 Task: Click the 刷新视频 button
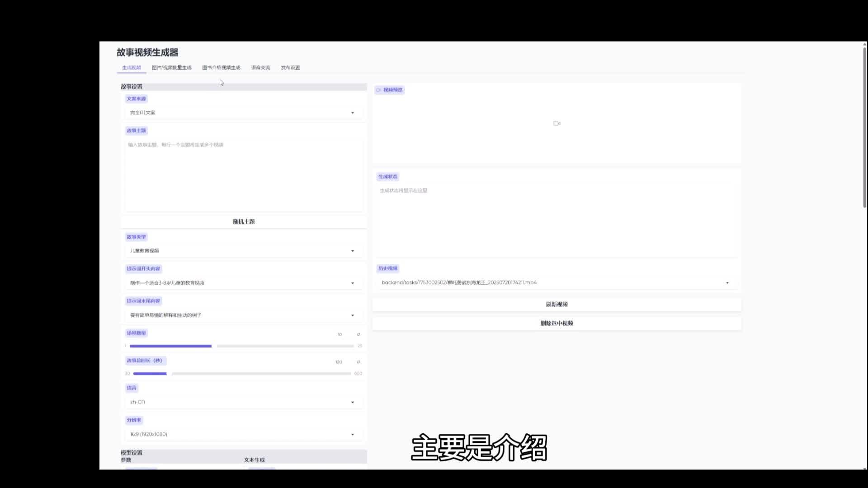coord(557,305)
